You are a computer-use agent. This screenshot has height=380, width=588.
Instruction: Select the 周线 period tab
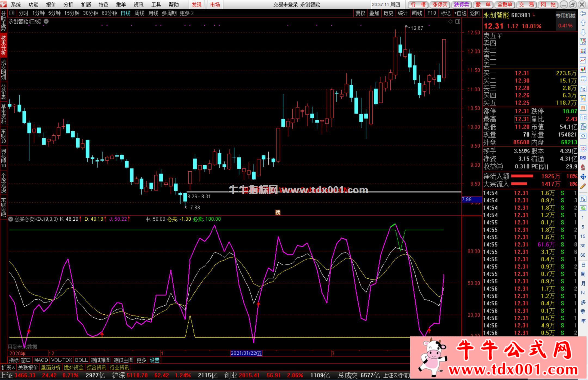pos(140,13)
